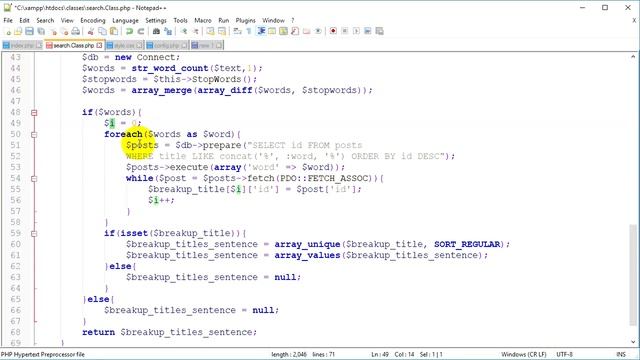Screen dimensions: 640x360
Task: Click the Playback macro icon
Action: click(x=356, y=31)
